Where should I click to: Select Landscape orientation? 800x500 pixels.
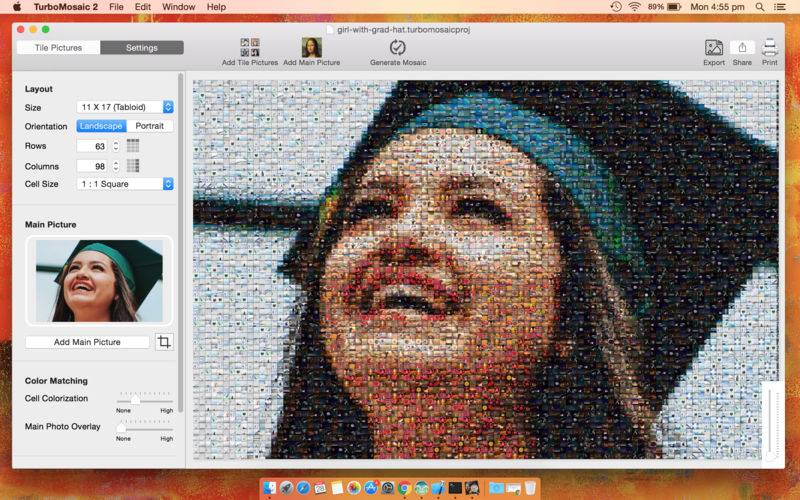click(101, 126)
